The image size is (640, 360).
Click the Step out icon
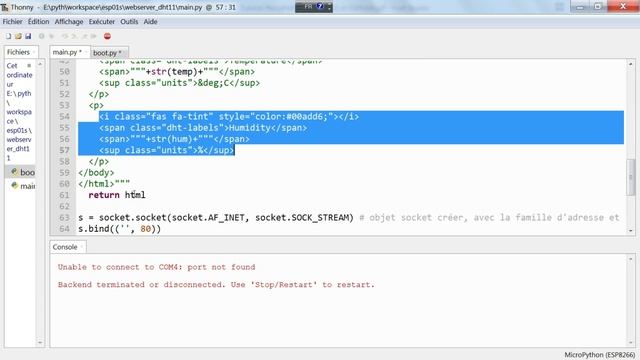(x=84, y=36)
